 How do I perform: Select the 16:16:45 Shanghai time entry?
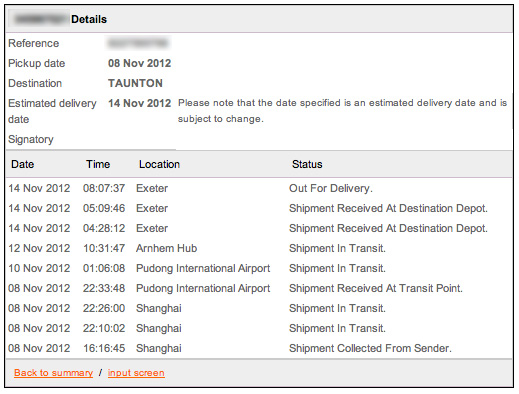pyautogui.click(x=104, y=348)
